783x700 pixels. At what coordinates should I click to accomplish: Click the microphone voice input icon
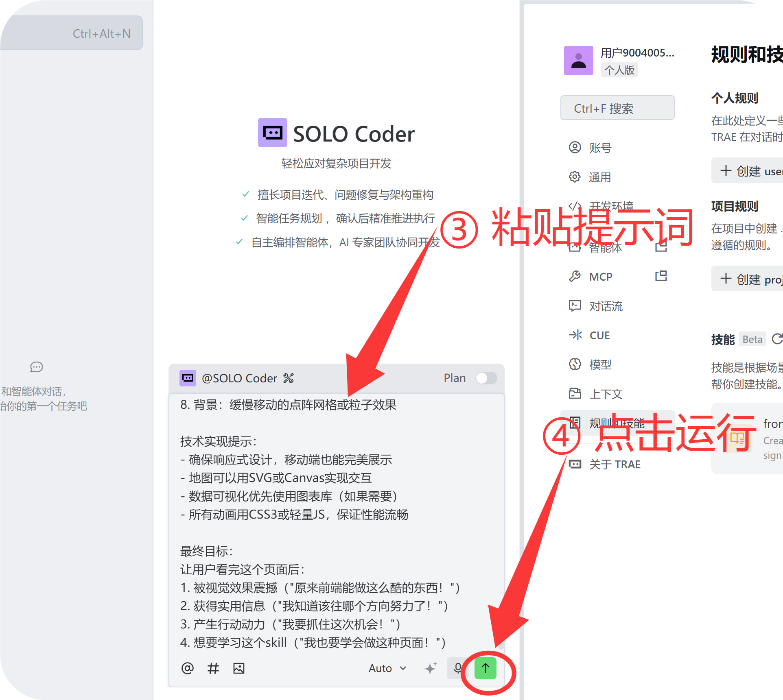(457, 668)
